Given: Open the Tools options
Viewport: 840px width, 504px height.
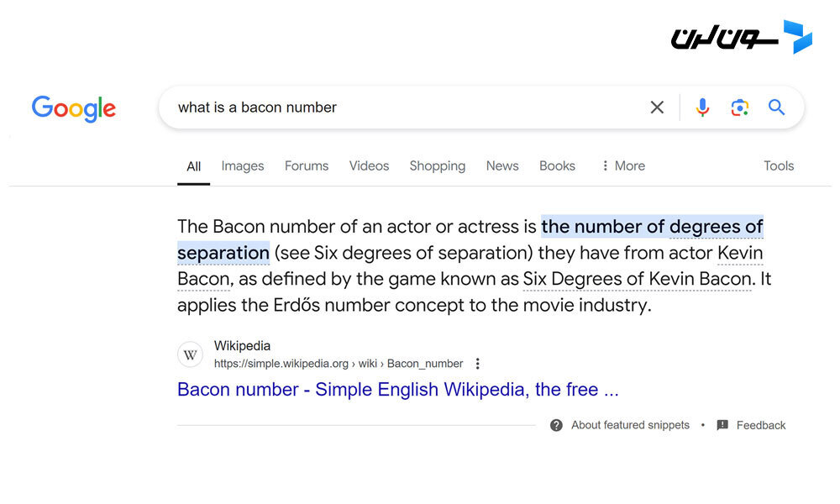Looking at the screenshot, I should click(x=779, y=166).
